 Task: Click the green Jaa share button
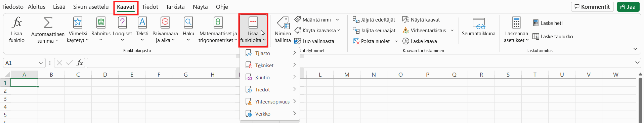[x=628, y=7]
